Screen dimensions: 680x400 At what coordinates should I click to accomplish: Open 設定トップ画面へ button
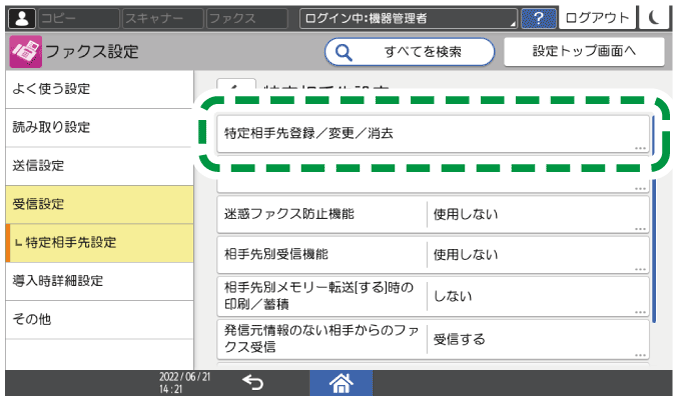click(x=584, y=52)
